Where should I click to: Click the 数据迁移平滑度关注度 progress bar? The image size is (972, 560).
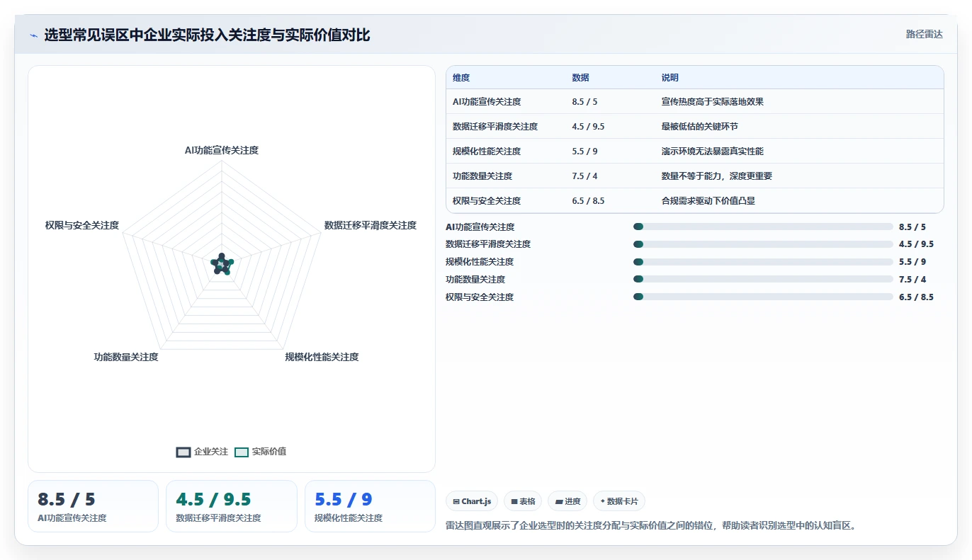click(x=763, y=244)
